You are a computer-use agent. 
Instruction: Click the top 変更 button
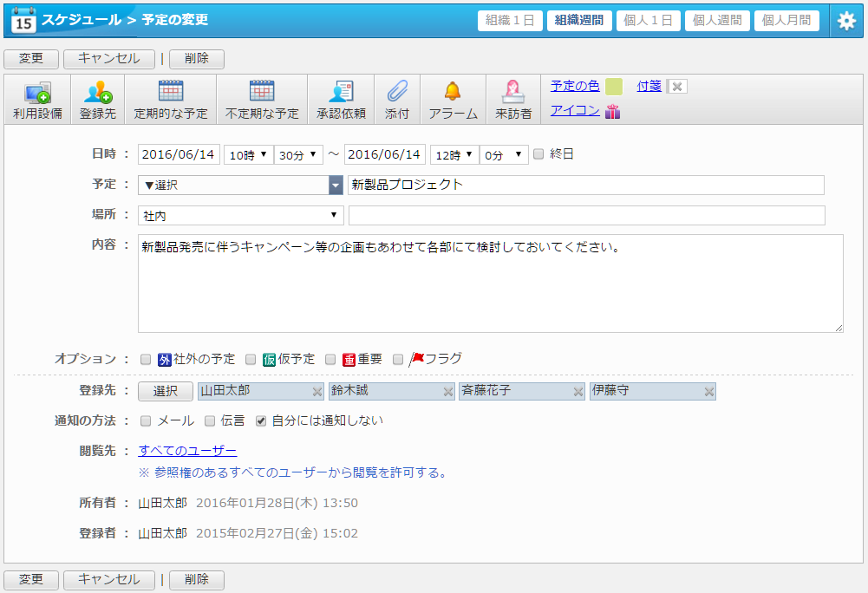pos(31,59)
